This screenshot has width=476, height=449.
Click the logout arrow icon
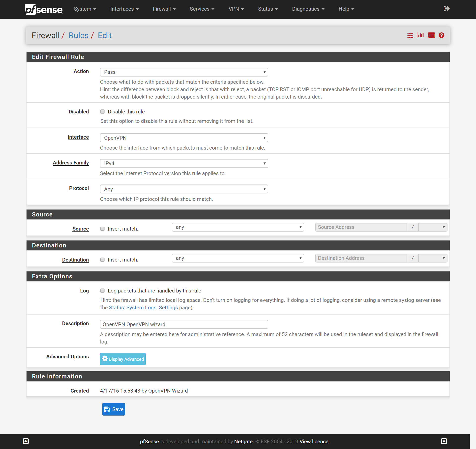pos(446,9)
